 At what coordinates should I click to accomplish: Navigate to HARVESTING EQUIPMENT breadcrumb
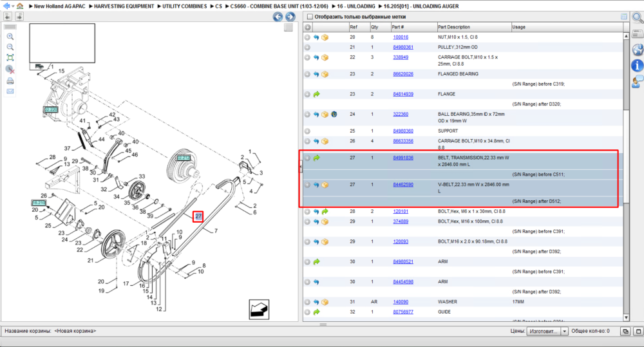coord(124,6)
